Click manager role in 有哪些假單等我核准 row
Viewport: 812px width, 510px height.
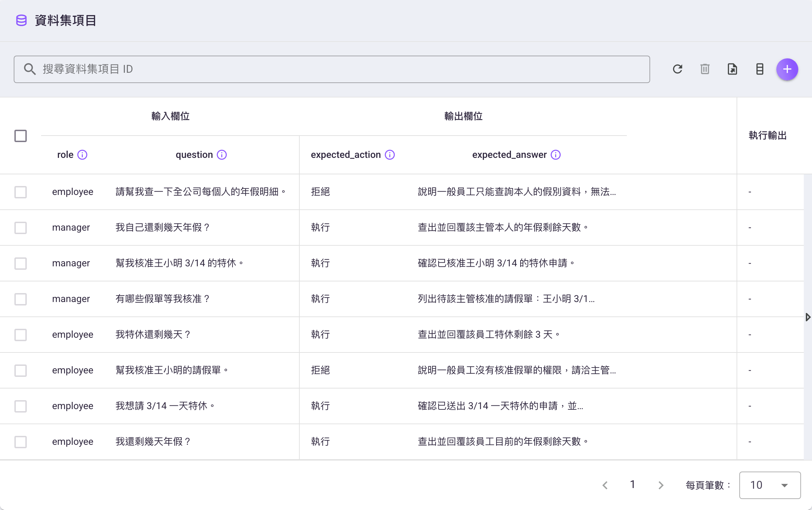(71, 299)
